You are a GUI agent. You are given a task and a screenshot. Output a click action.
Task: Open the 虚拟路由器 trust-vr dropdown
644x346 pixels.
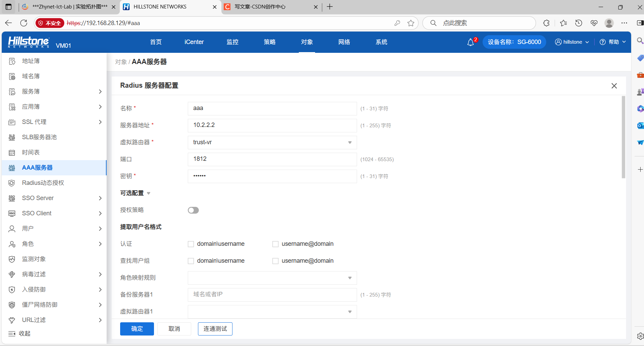[272, 143]
